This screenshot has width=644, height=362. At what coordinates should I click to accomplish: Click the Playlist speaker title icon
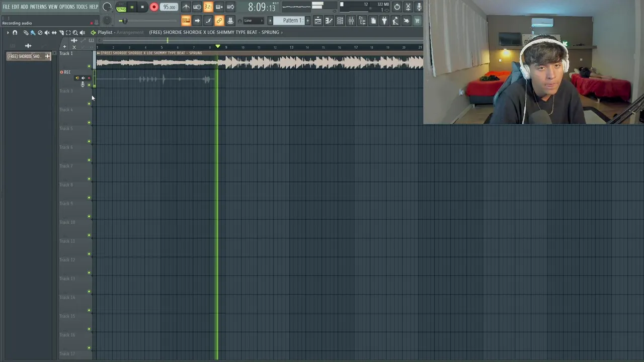93,32
